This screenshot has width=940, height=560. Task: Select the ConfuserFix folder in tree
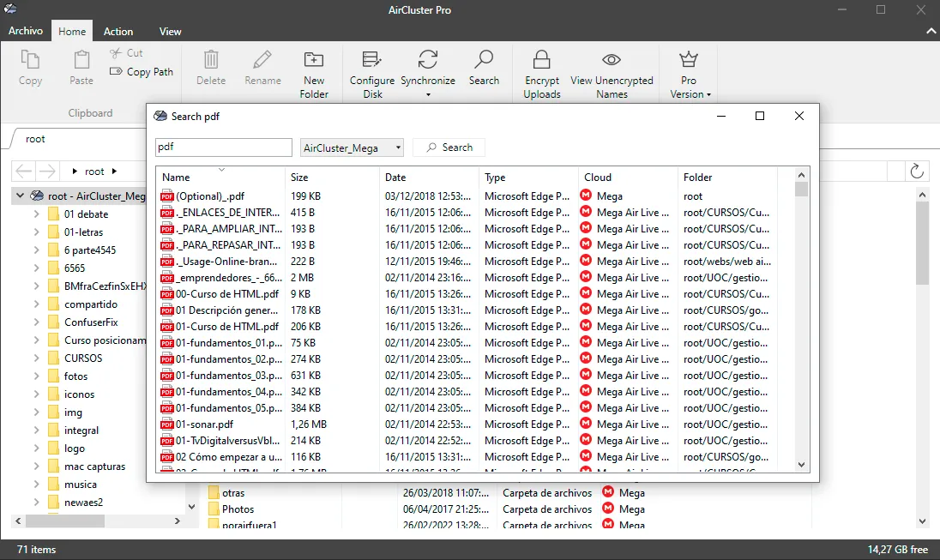click(91, 322)
